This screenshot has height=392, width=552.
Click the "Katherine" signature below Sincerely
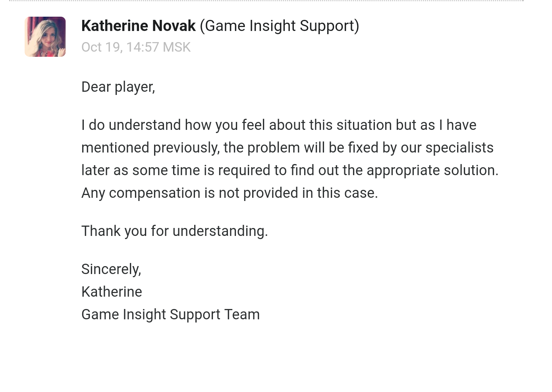click(x=112, y=292)
